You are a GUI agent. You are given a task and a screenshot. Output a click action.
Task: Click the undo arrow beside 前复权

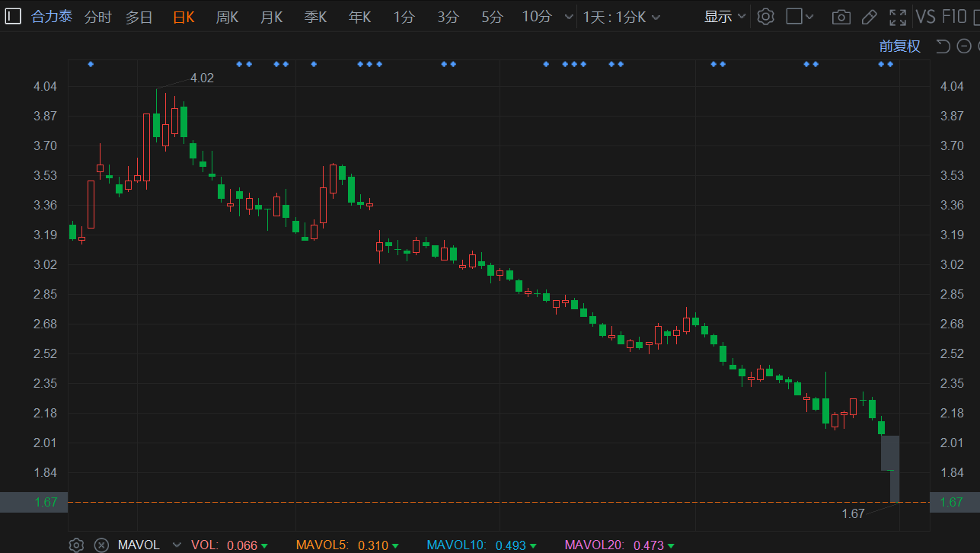coord(943,46)
